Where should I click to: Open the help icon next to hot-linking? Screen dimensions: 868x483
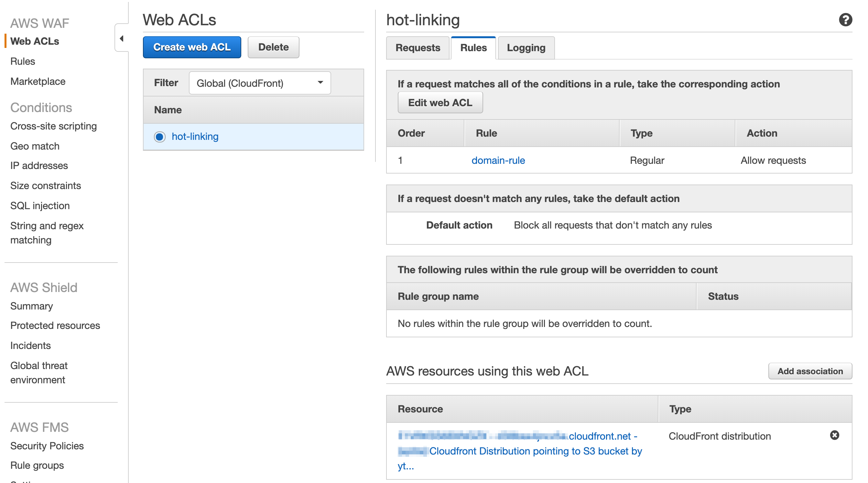pyautogui.click(x=845, y=20)
